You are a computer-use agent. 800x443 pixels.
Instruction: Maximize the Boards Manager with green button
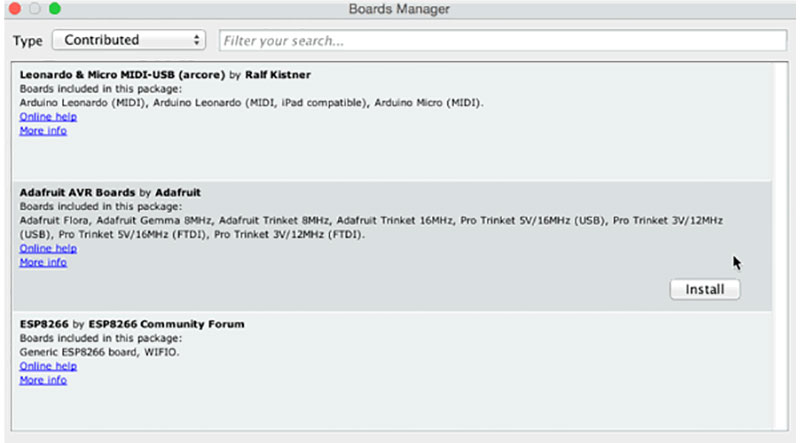54,9
